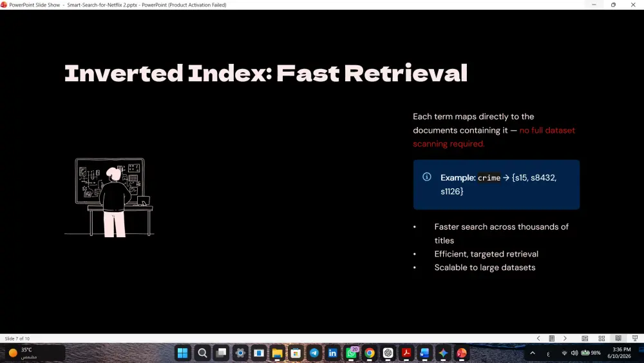The height and width of the screenshot is (363, 644).
Task: Open Task View on the taskbar
Action: point(222,353)
